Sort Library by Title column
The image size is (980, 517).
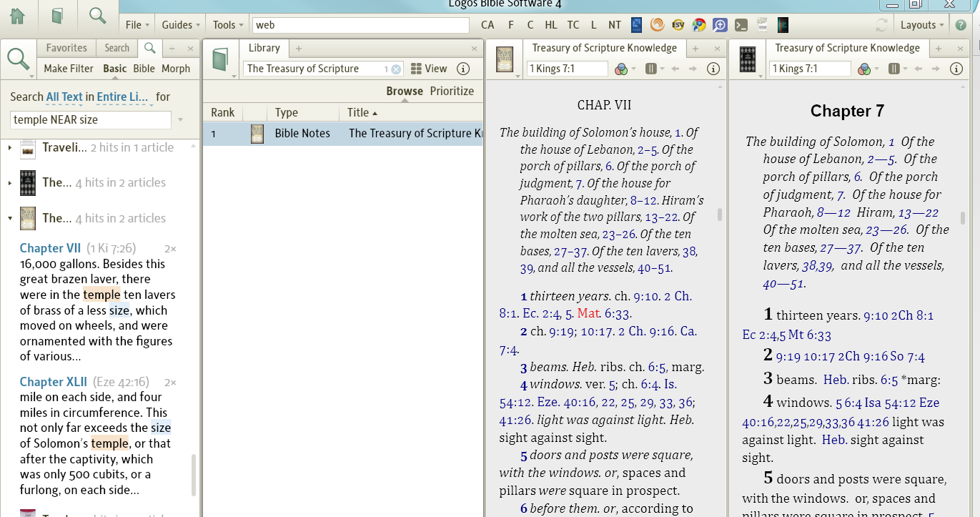coord(362,112)
